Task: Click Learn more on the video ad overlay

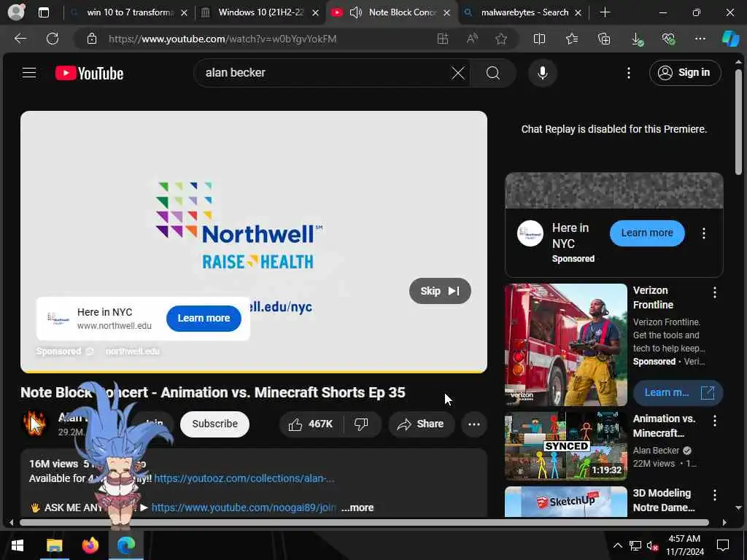Action: (204, 318)
